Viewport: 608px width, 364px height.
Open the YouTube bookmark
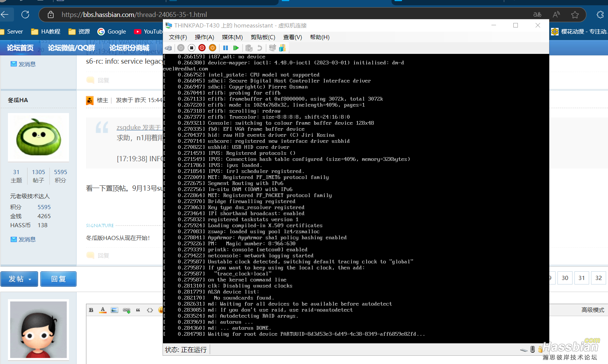click(x=148, y=32)
